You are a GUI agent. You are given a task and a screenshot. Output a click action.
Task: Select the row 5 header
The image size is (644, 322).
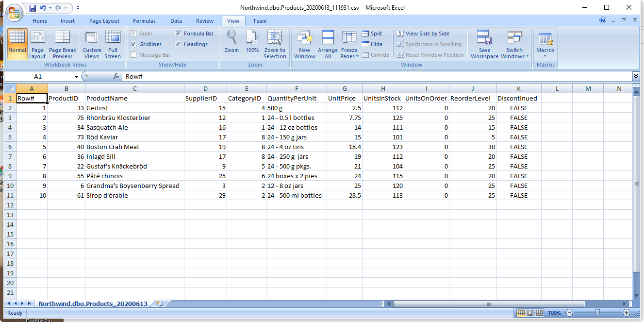click(10, 137)
